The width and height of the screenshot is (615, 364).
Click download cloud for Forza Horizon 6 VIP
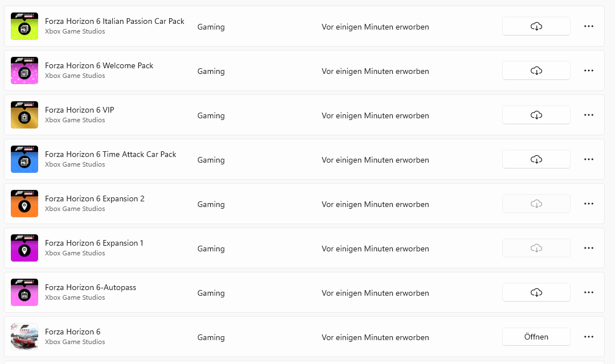point(536,115)
